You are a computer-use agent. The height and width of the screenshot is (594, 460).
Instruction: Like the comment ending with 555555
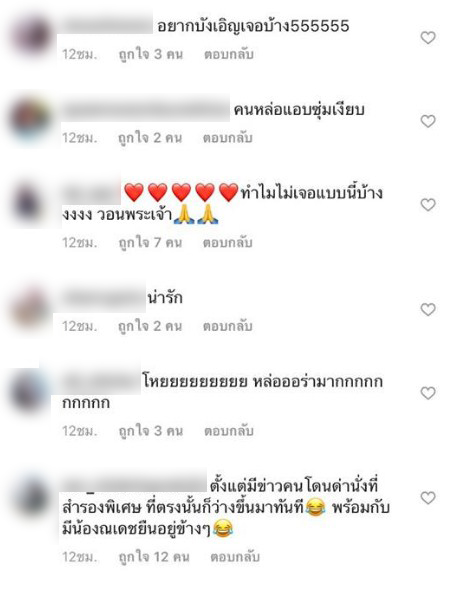click(428, 38)
